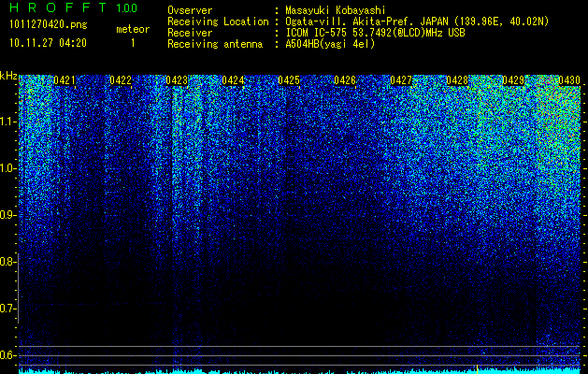Click the 0423 time marker
Screen dimensions: 588x374
tap(177, 80)
